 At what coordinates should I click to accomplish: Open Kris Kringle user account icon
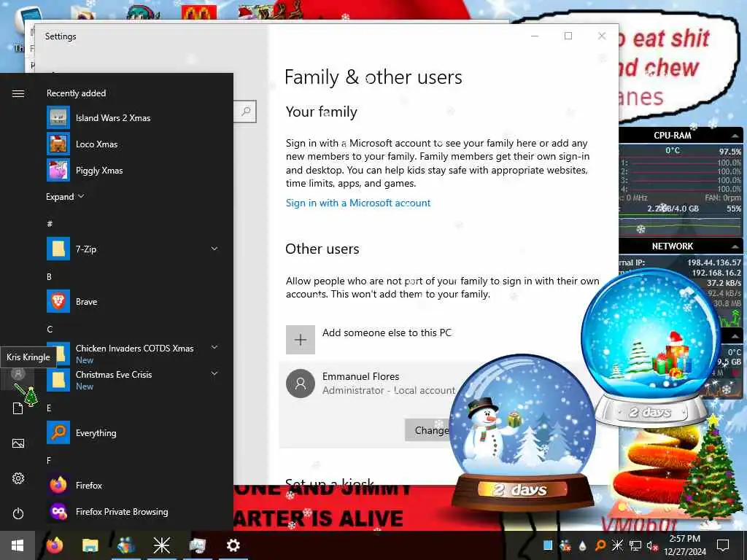pos(18,374)
